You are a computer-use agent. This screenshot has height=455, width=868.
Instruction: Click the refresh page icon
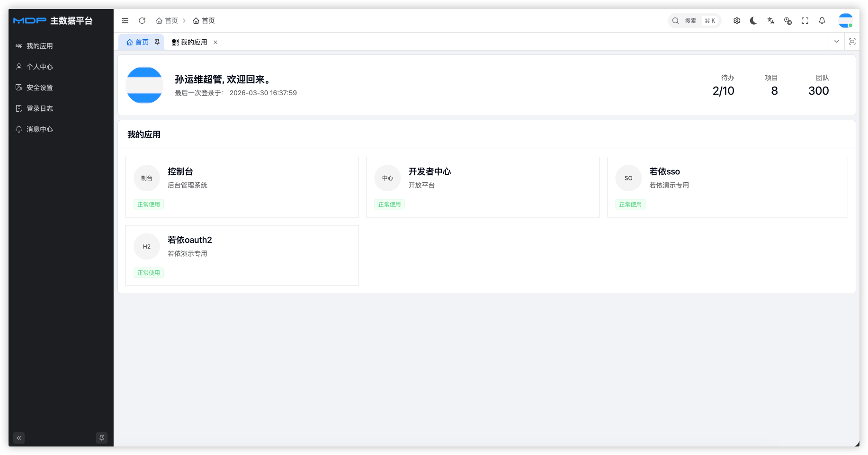tap(142, 21)
